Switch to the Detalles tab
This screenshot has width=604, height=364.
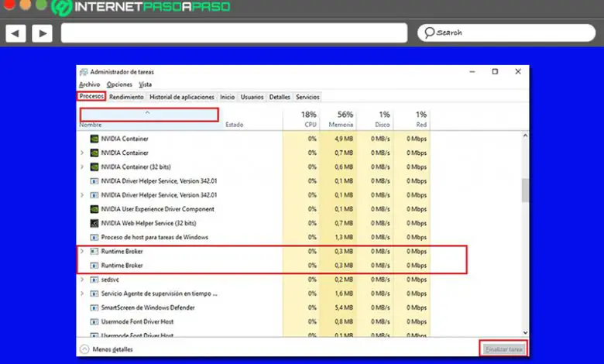point(280,97)
